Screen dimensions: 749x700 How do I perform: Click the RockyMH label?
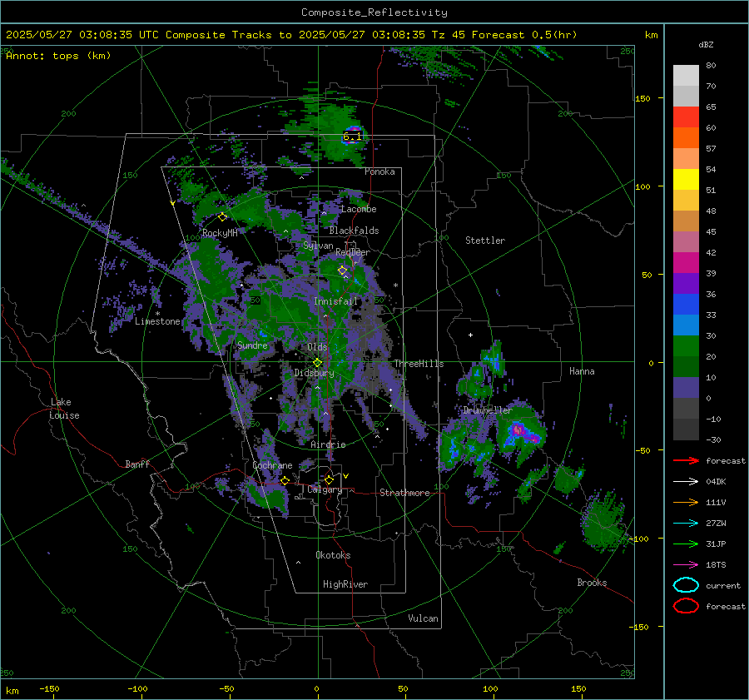220,233
